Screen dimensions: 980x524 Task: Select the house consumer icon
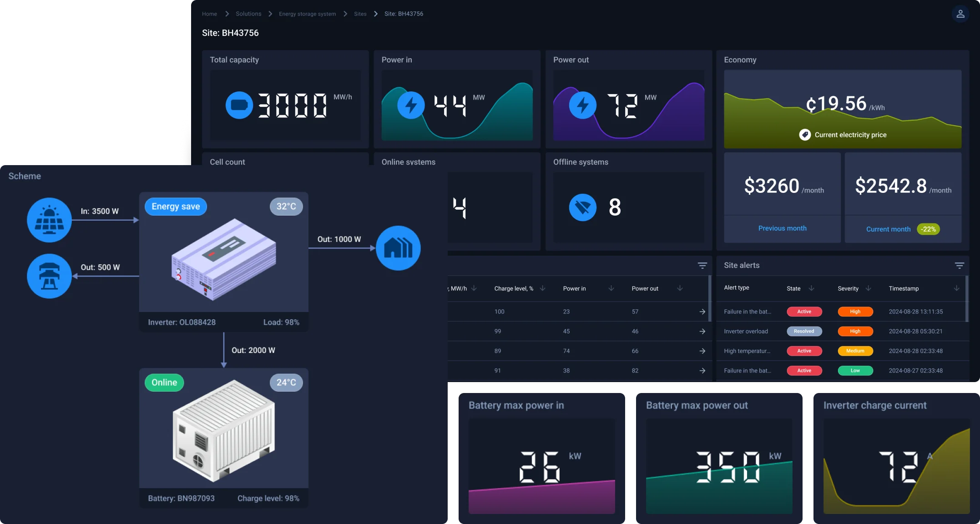tap(398, 248)
